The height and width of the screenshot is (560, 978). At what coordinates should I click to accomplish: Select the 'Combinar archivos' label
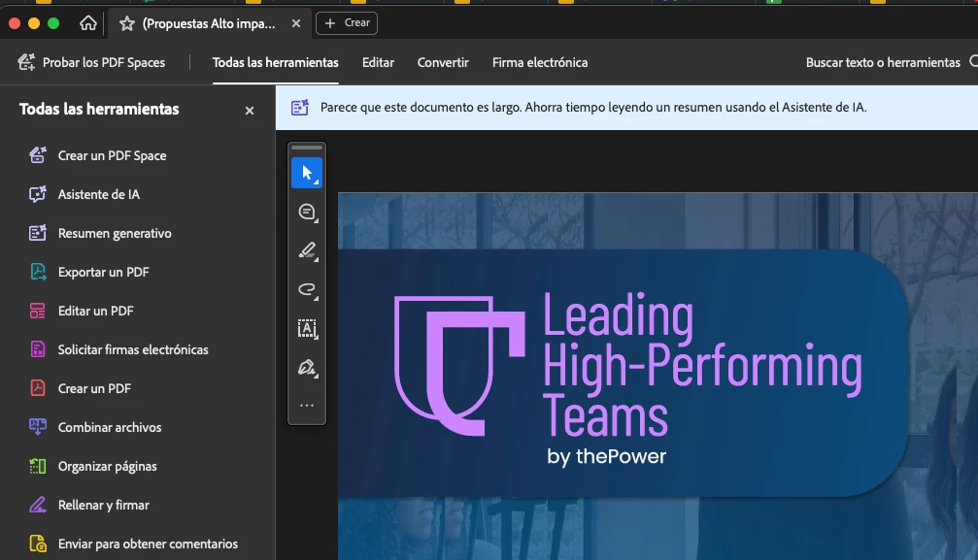tap(109, 427)
